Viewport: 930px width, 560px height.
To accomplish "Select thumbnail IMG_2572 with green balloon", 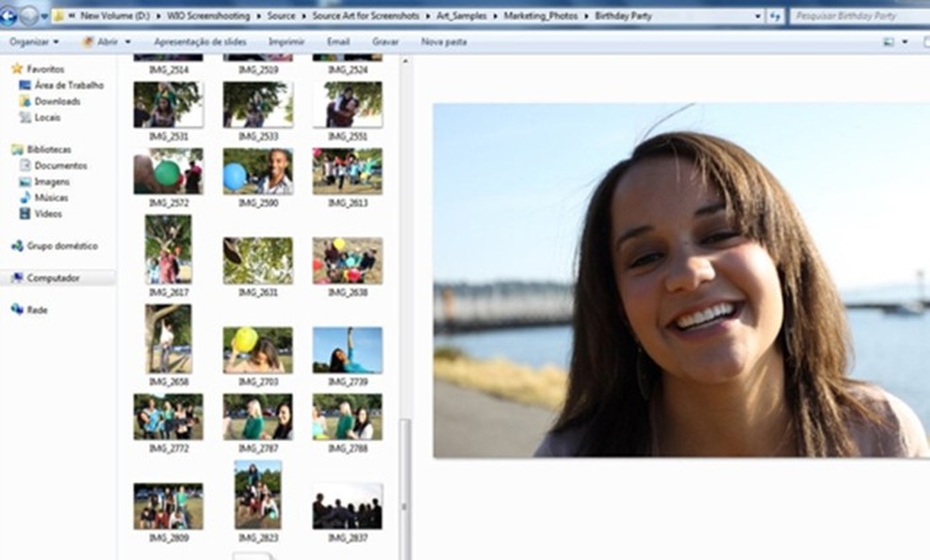I will click(168, 171).
